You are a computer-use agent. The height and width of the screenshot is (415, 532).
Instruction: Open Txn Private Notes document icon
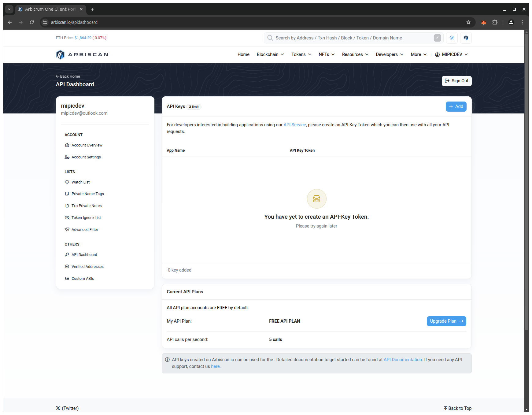click(67, 206)
